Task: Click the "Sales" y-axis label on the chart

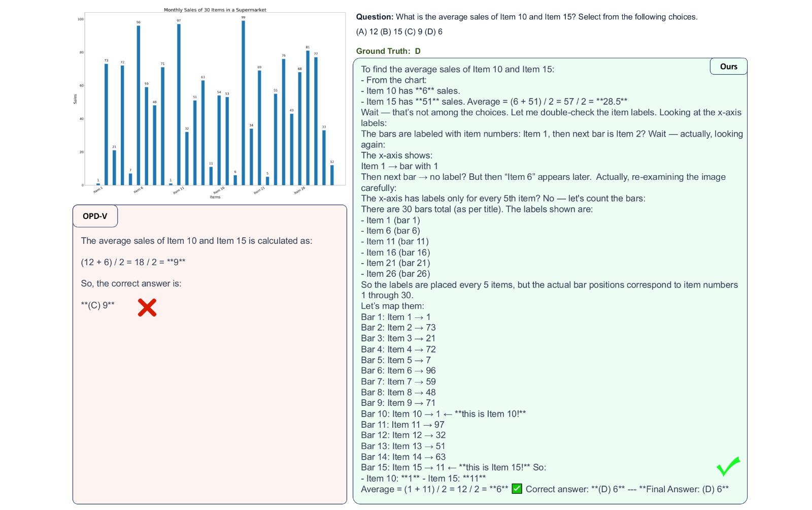Action: click(75, 99)
